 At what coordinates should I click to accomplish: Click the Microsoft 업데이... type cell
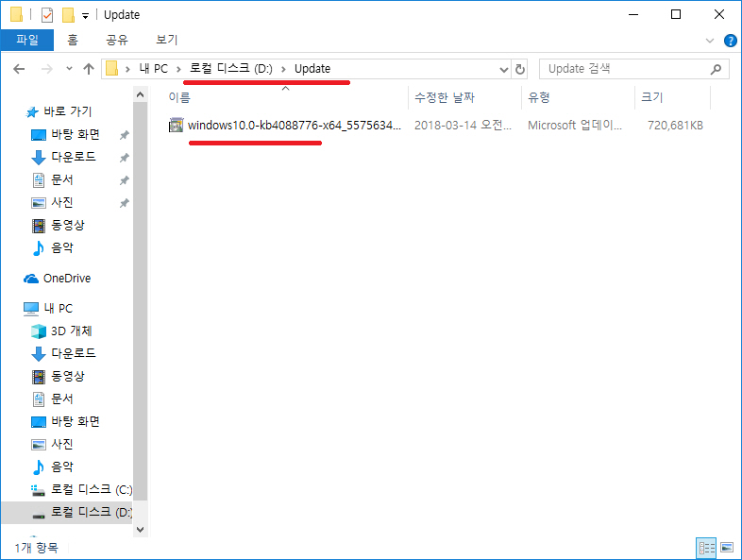575,126
